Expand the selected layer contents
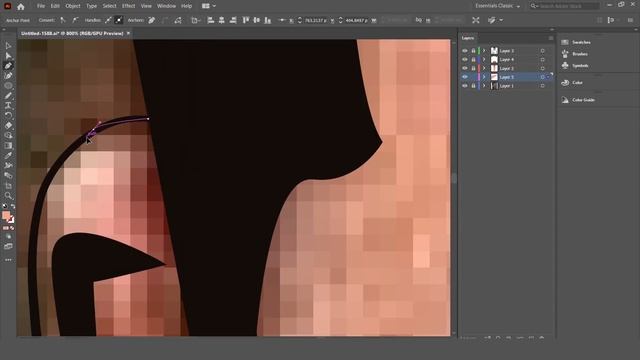The image size is (640, 360). pos(484,77)
